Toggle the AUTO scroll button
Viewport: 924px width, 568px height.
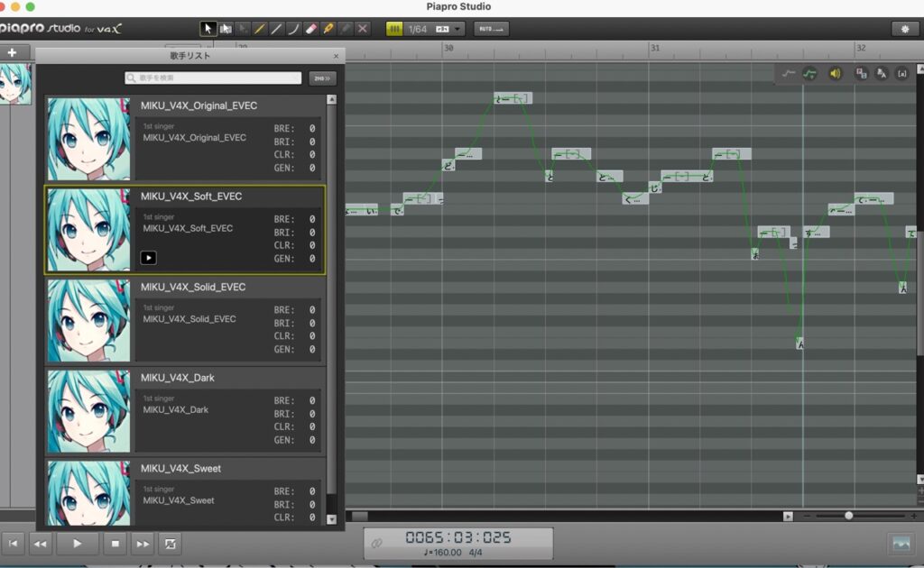tap(491, 29)
